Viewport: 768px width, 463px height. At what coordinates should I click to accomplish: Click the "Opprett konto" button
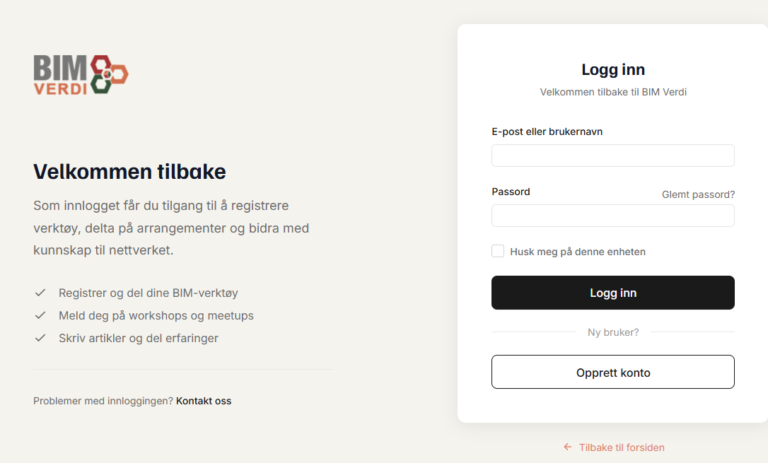pyautogui.click(x=612, y=372)
